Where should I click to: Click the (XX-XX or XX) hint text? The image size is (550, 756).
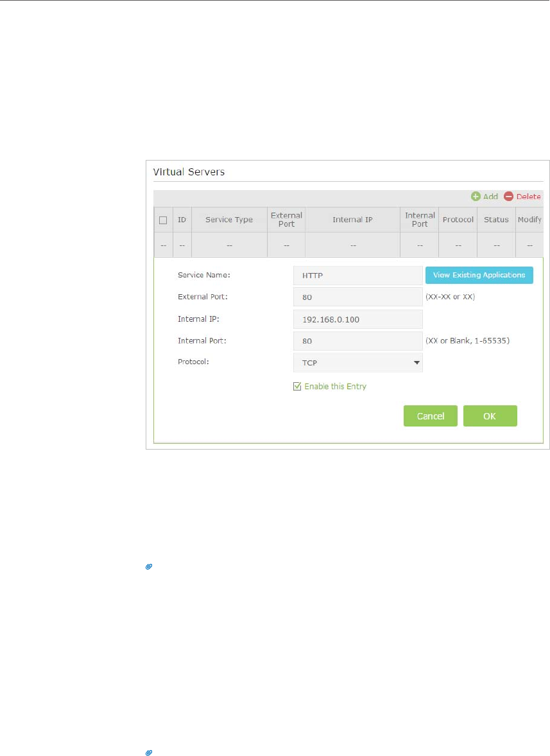(x=451, y=297)
